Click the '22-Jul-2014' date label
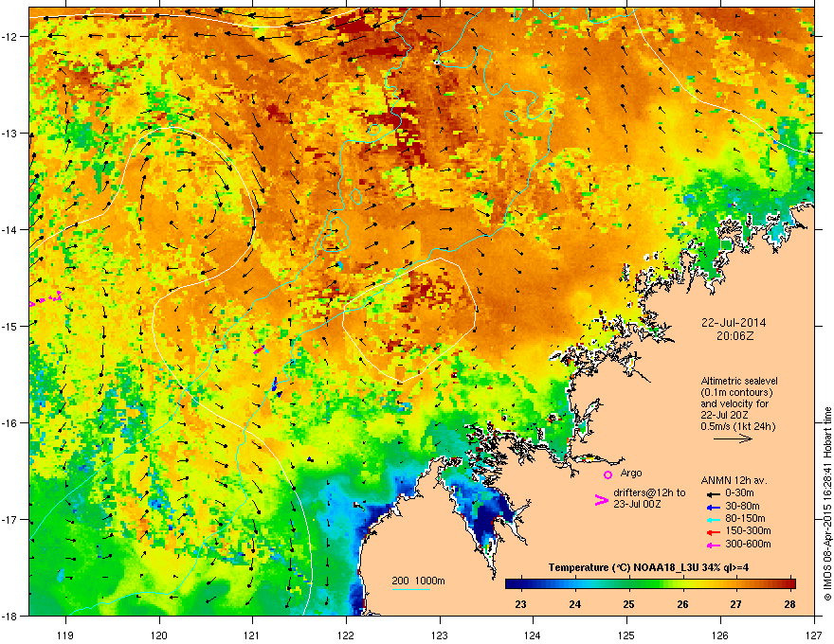Screen dimensions: 834x644 click(x=734, y=323)
